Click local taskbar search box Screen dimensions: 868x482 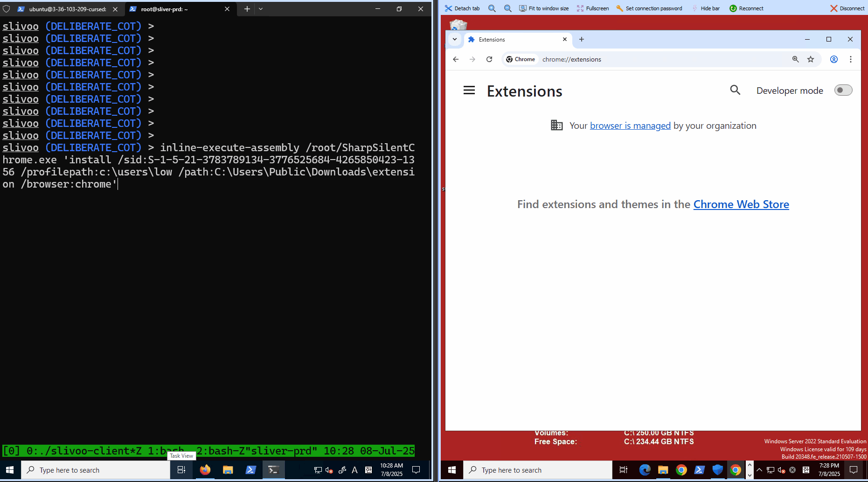[x=96, y=470]
